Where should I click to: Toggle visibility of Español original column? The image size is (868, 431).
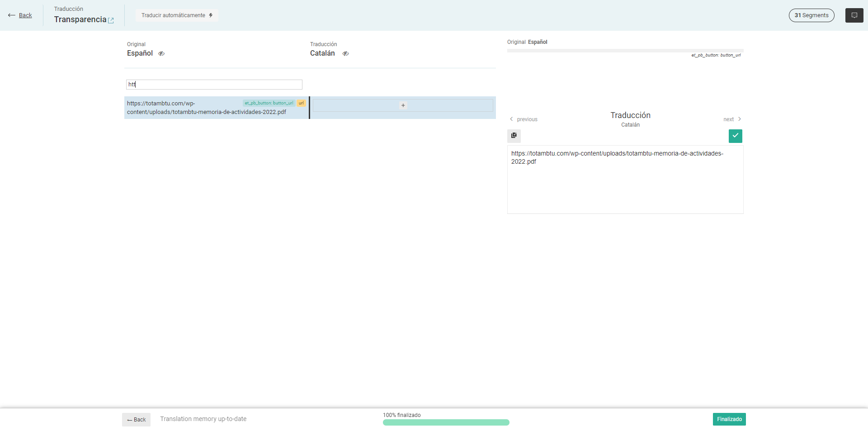161,54
